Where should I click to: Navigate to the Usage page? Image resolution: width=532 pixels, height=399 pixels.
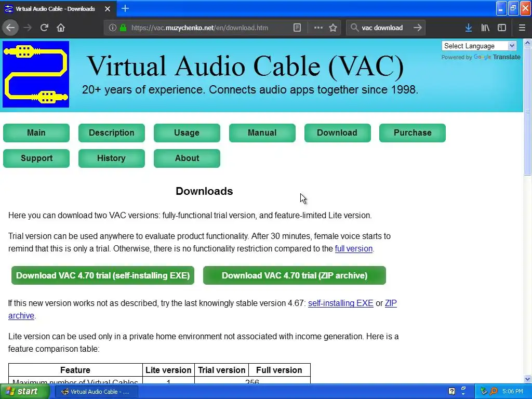click(x=187, y=132)
